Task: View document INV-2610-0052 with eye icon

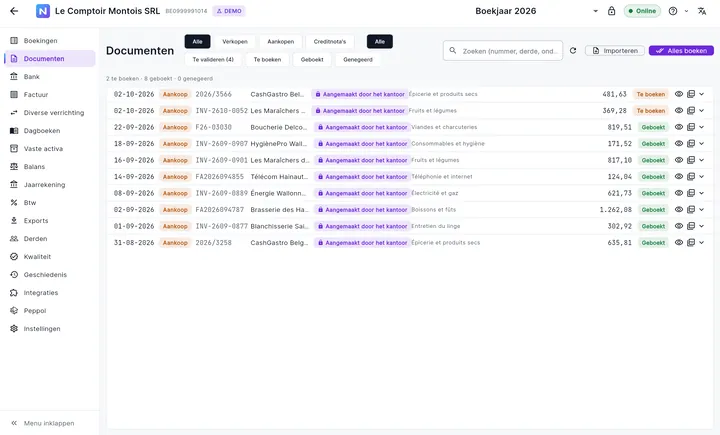Action: coord(679,111)
